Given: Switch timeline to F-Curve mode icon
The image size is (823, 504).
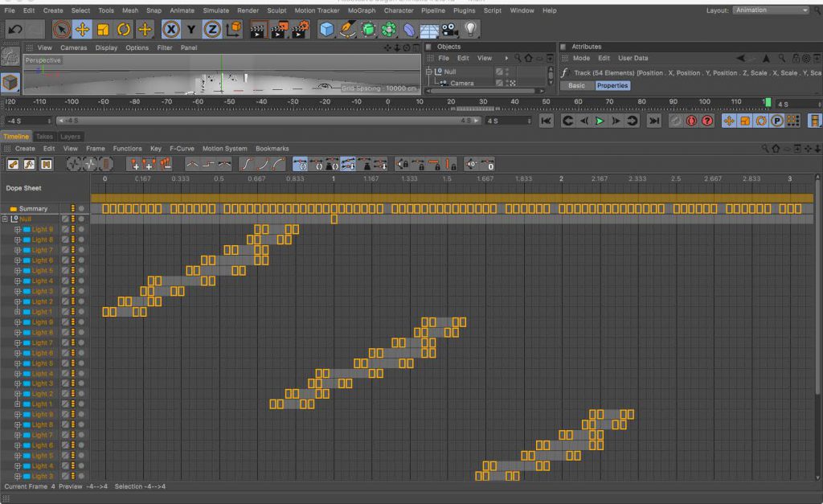Looking at the screenshot, I should pyautogui.click(x=30, y=164).
